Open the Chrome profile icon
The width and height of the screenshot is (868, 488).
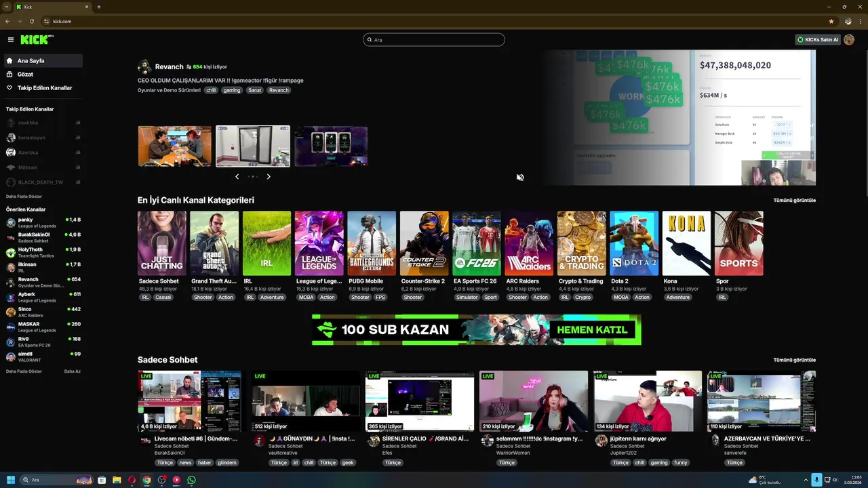(x=848, y=21)
